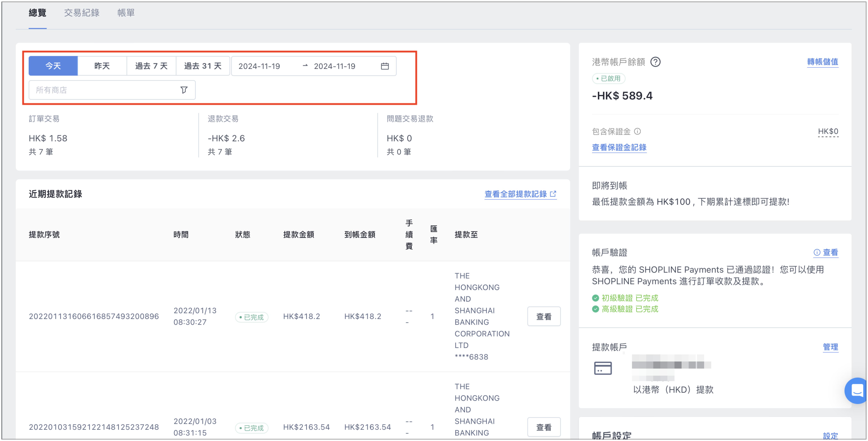Select the 今天 date filter
Image resolution: width=868 pixels, height=441 pixels.
53,66
